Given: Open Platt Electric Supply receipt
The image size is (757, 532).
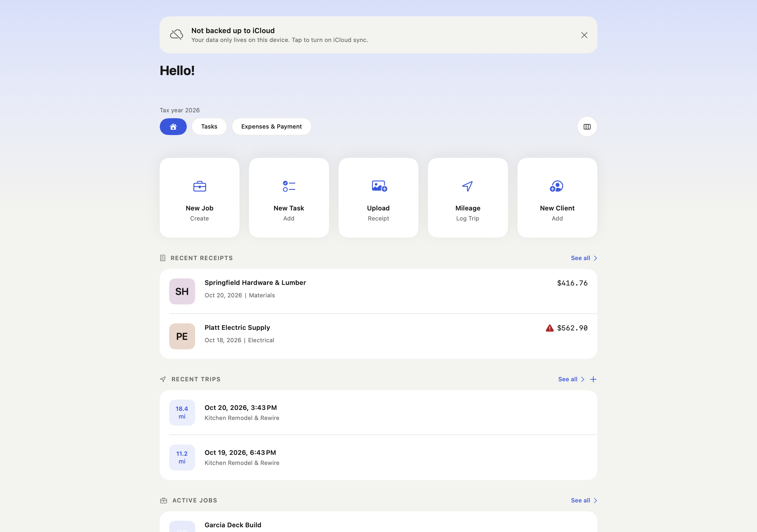Looking at the screenshot, I should (378, 336).
